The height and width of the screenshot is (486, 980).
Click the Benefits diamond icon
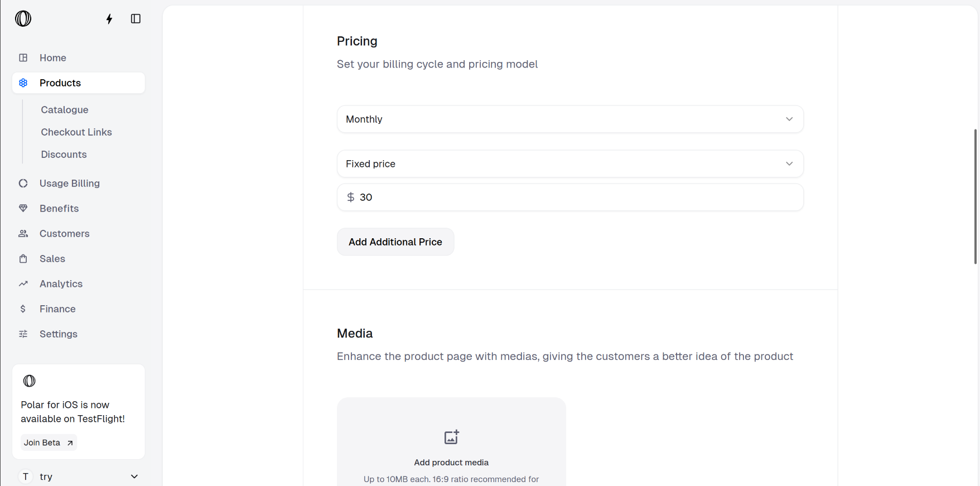tap(23, 209)
